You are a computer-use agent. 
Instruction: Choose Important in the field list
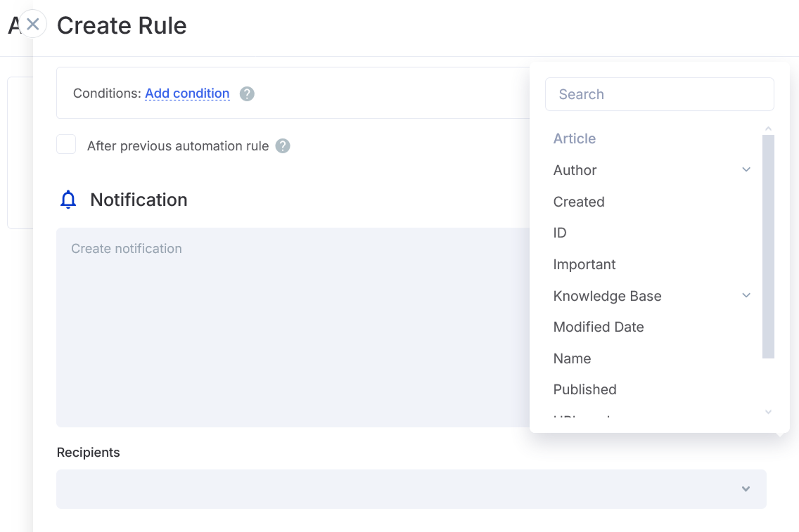(x=584, y=264)
